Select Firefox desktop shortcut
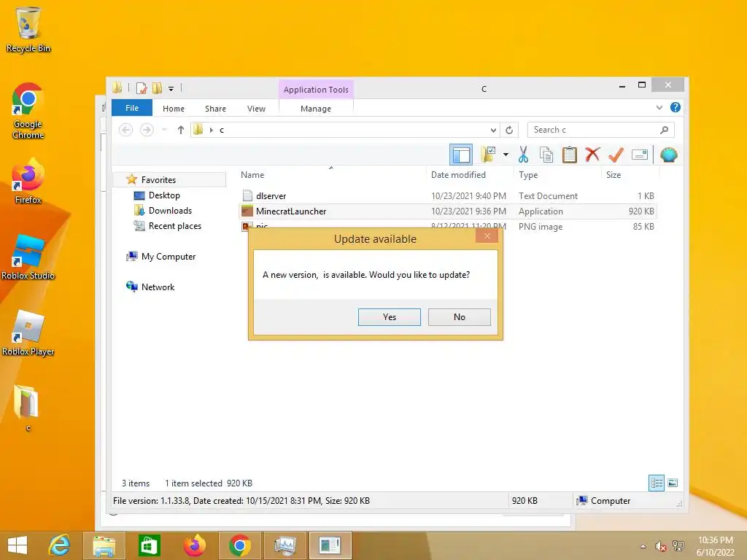The image size is (747, 560). (28, 182)
